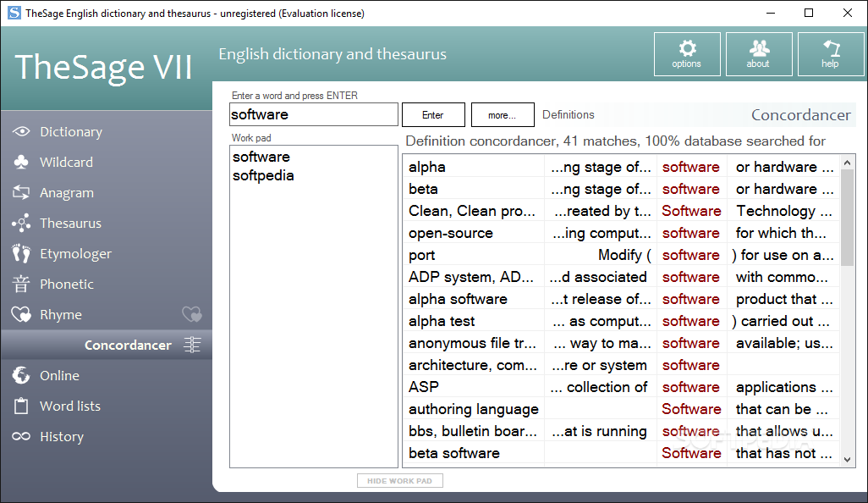
Task: Open the about people button
Action: [759, 53]
